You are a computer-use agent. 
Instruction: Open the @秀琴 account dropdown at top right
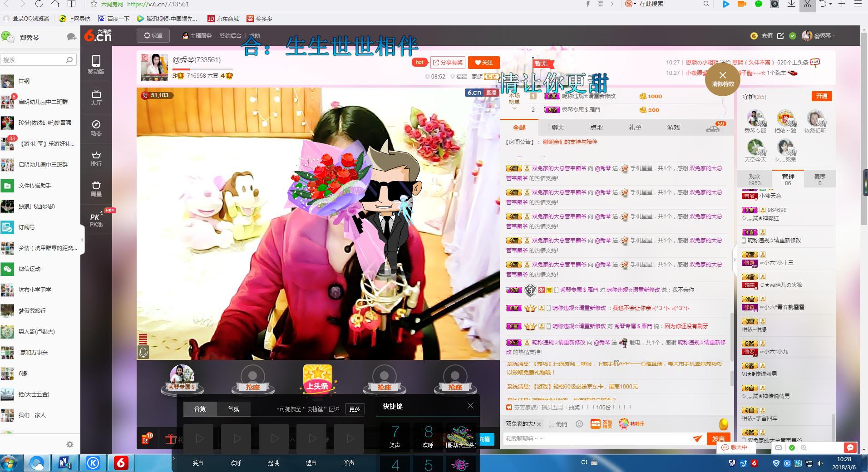click(x=819, y=36)
